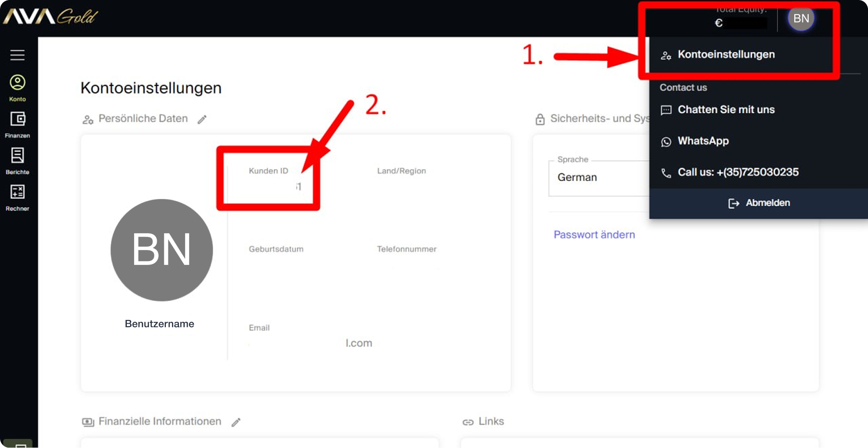Click the Kontoeinstellungen user-gear icon in the menu
Image resolution: width=868 pixels, height=448 pixels.
666,55
